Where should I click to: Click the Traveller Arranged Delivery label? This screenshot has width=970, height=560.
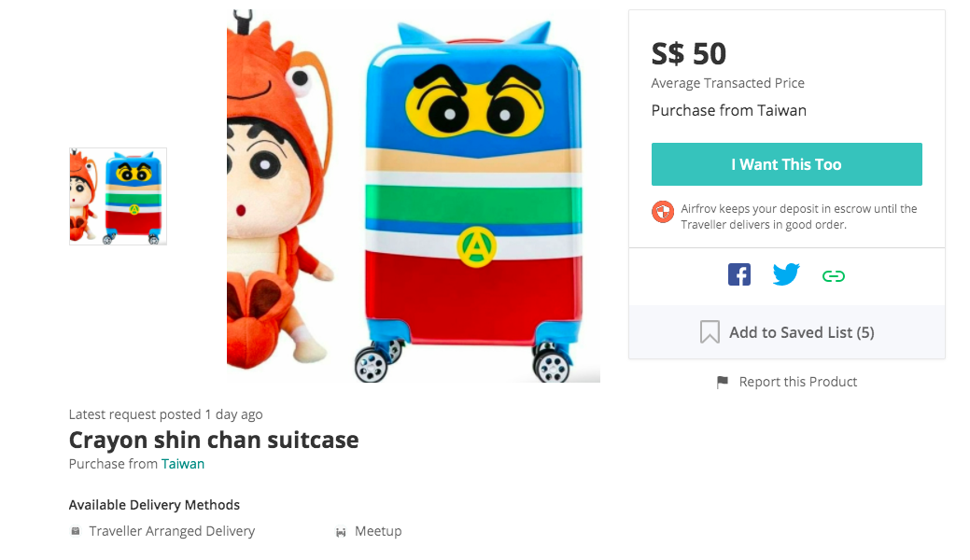pos(172,531)
